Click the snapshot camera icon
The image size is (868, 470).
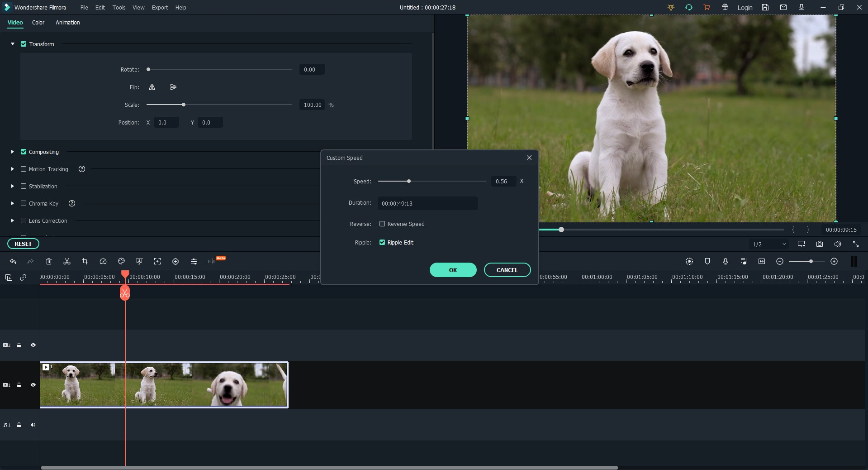(x=819, y=244)
